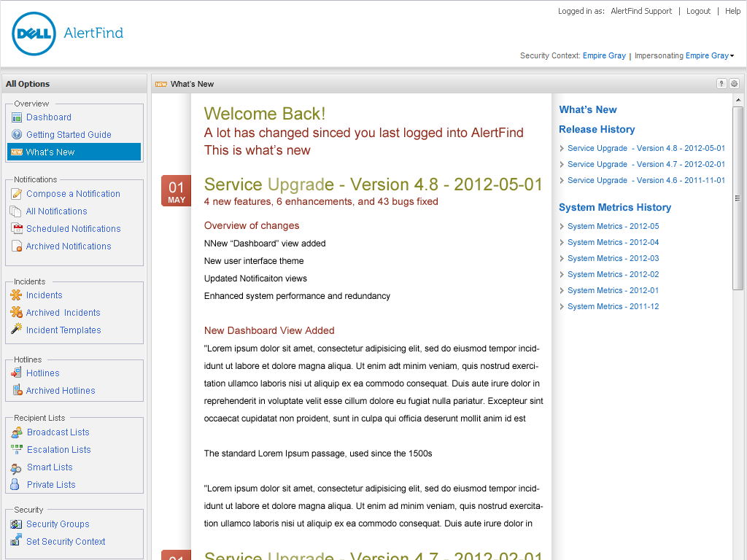The height and width of the screenshot is (560, 747).
Task: Open Service Upgrade Version 4.8 - 2012-05-01 link
Action: click(x=646, y=149)
